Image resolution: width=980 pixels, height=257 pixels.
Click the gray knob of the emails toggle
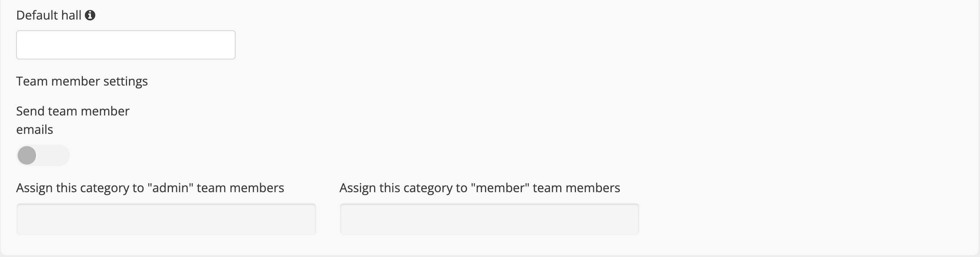(x=27, y=155)
